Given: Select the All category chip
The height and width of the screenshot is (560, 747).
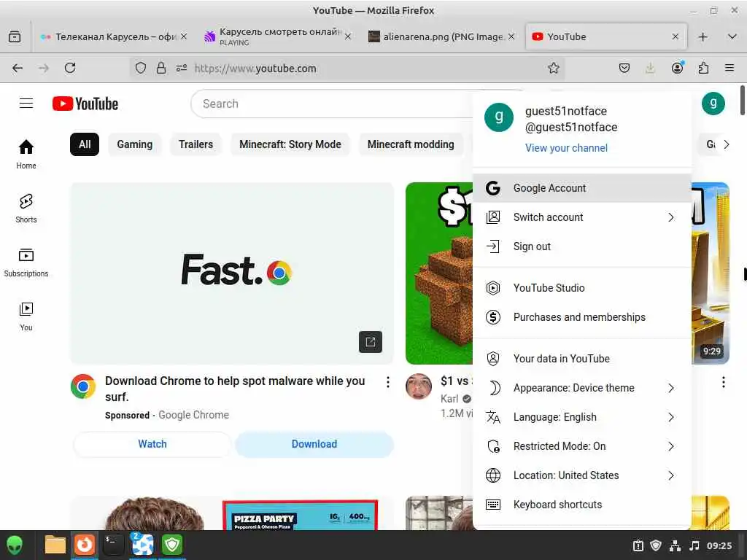Looking at the screenshot, I should pyautogui.click(x=85, y=144).
